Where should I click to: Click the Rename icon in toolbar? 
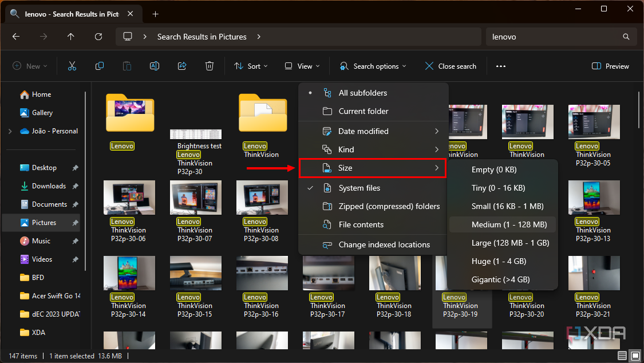click(155, 66)
